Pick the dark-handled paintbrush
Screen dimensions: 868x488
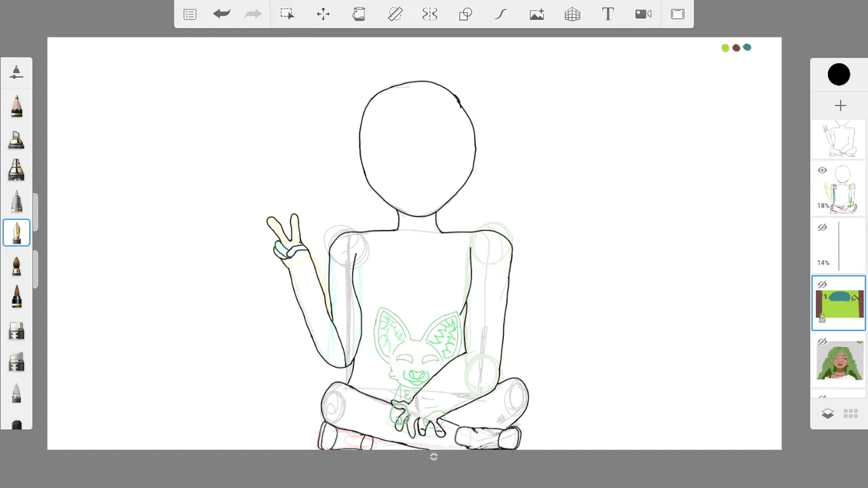[x=16, y=297]
